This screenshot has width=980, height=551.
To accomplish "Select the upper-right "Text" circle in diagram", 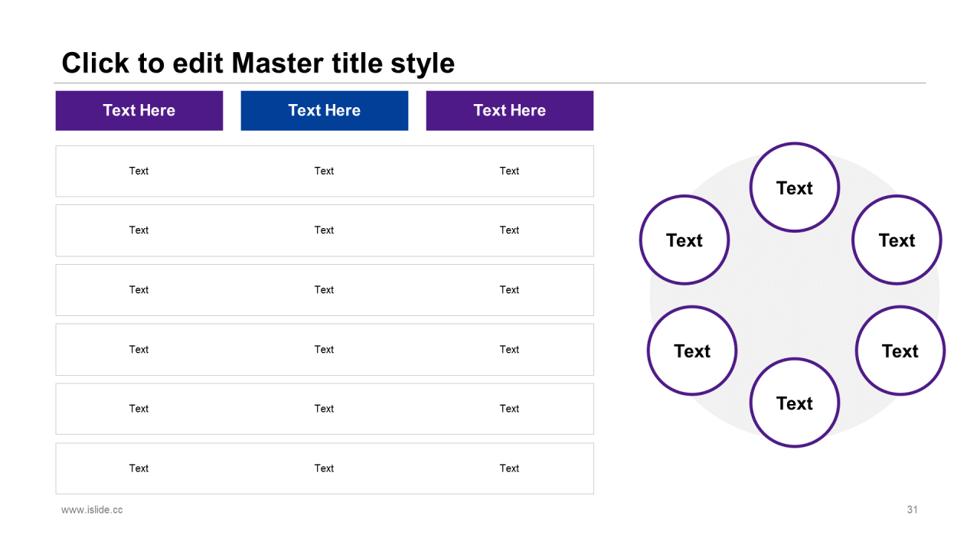I will (897, 240).
